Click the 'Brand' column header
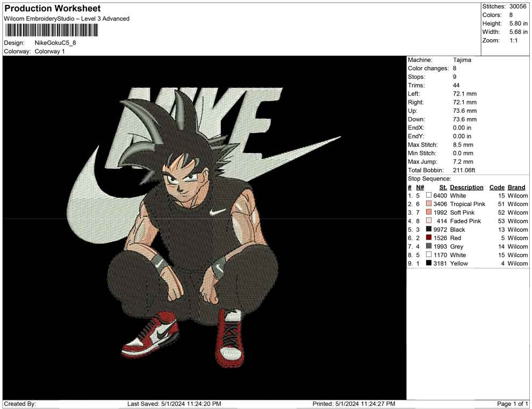This screenshot has height=409, width=532. point(516,187)
